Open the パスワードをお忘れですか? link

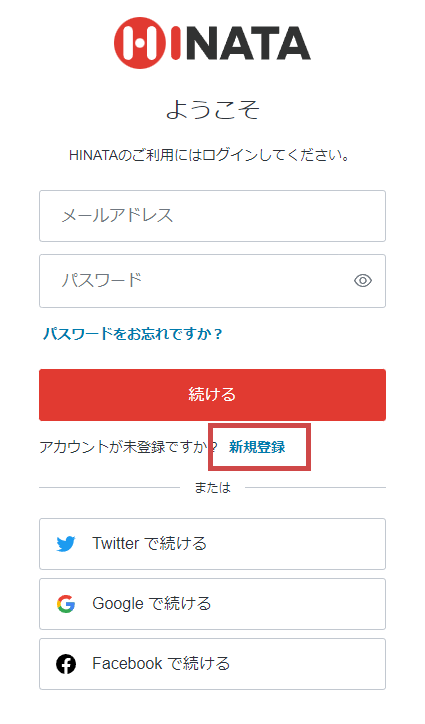[133, 333]
